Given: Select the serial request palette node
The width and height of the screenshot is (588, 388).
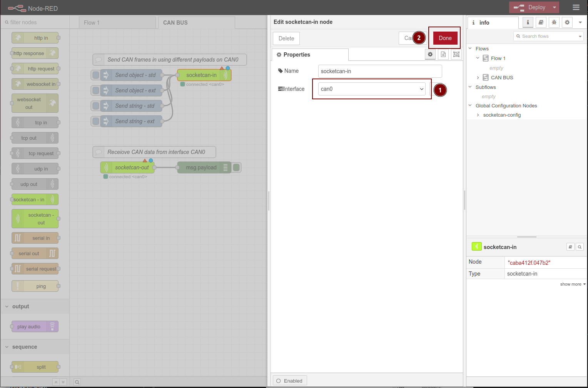Looking at the screenshot, I should 35,269.
